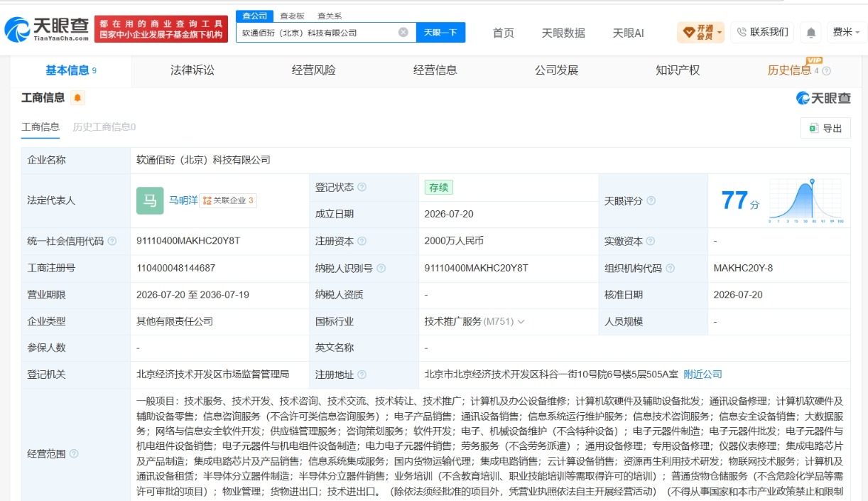Viewport: 868px width, 501px height.
Task: Clear the search box with the X icon
Action: pos(403,32)
